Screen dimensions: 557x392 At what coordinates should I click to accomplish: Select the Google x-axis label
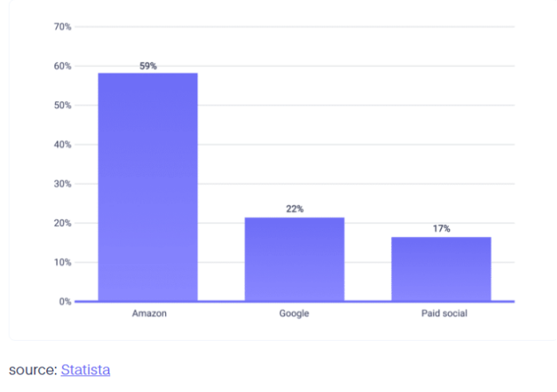tap(294, 314)
